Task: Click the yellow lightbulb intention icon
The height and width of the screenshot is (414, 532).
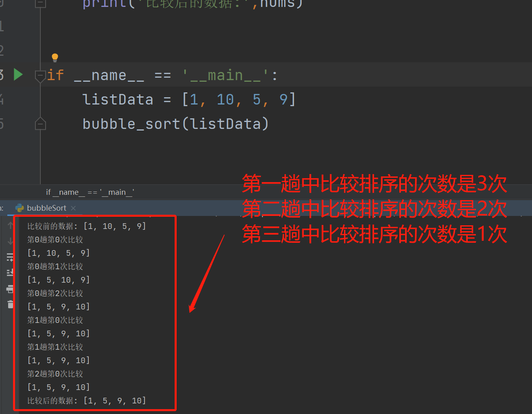Action: coord(55,58)
